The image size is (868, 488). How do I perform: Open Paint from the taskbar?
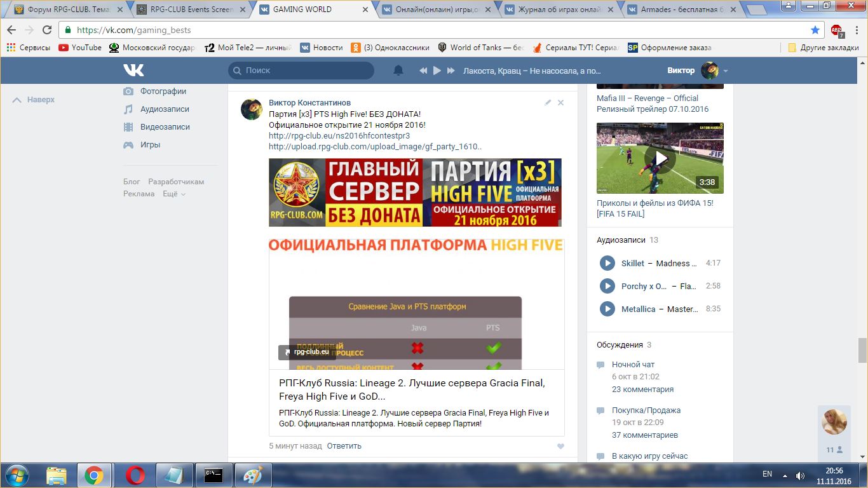(253, 475)
